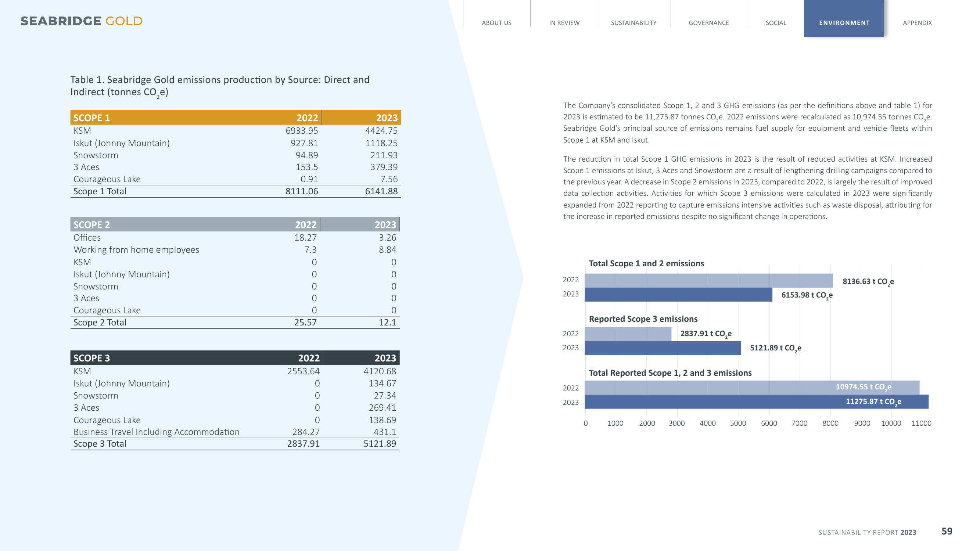Select Scope 3 KSM value 2553.64
980x551 pixels.
coord(303,371)
